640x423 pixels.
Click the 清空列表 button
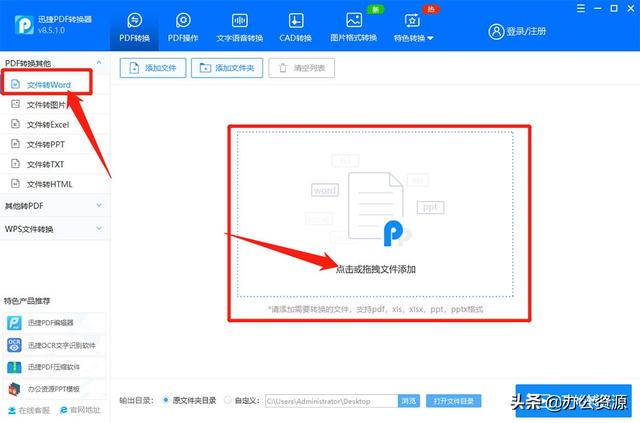click(x=302, y=68)
